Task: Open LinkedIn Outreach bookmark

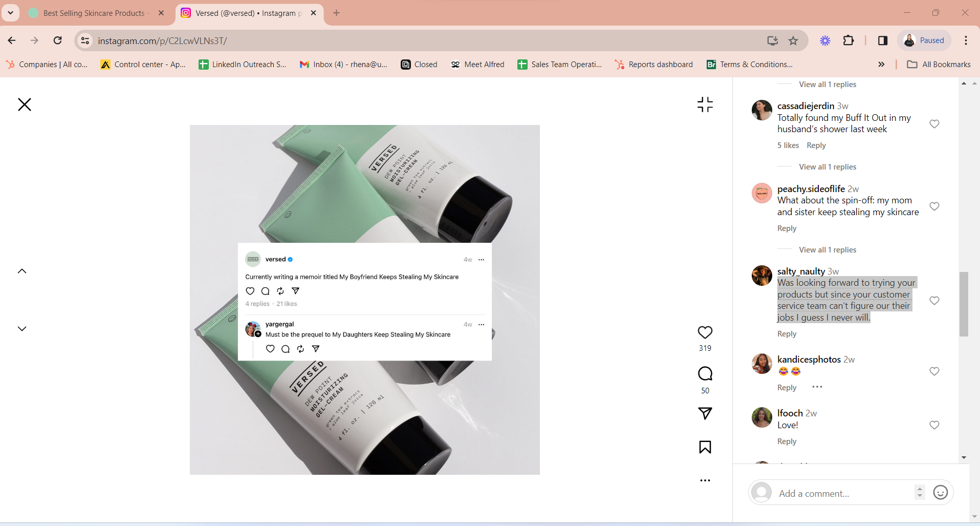Action: 243,65
